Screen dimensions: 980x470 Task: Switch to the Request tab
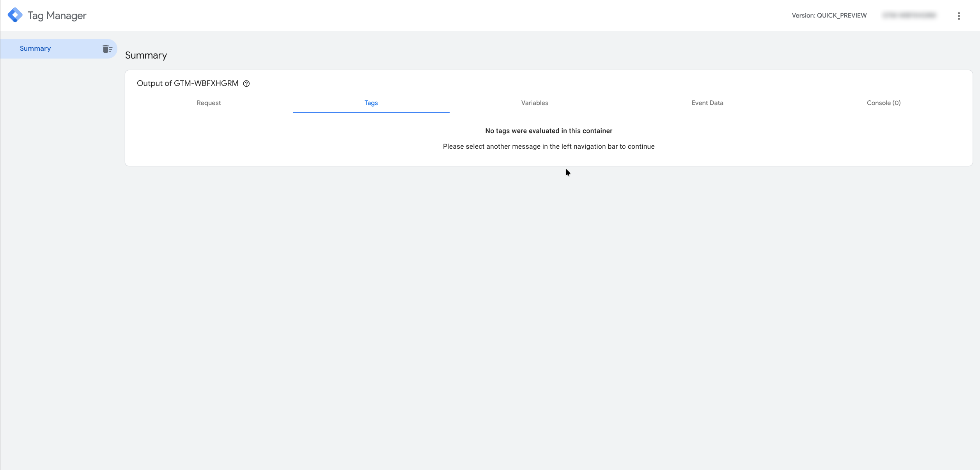point(209,103)
